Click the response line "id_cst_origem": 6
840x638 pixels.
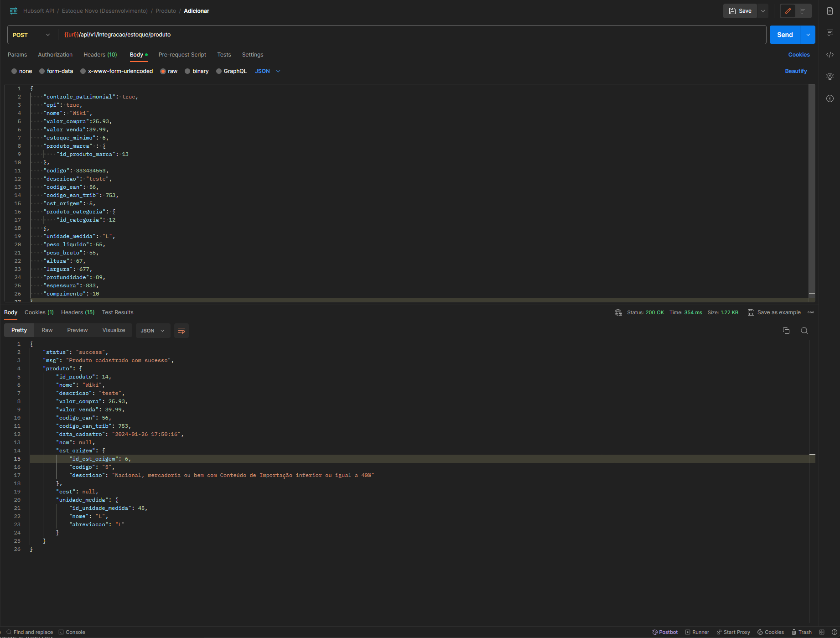tap(100, 459)
